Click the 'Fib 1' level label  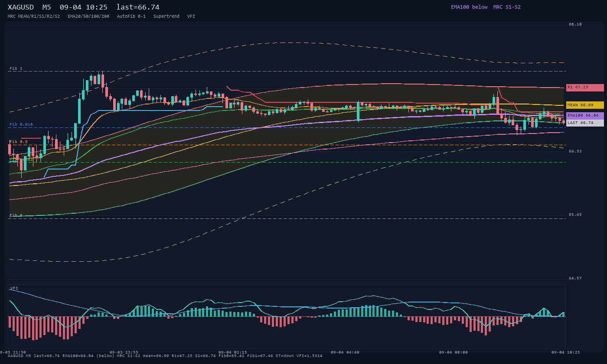[16, 69]
